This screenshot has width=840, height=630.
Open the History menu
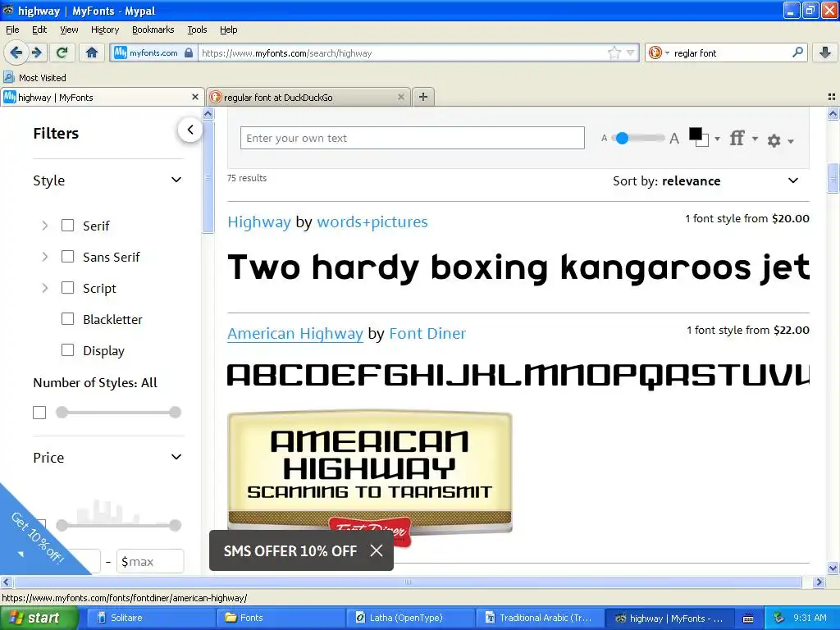click(x=105, y=30)
